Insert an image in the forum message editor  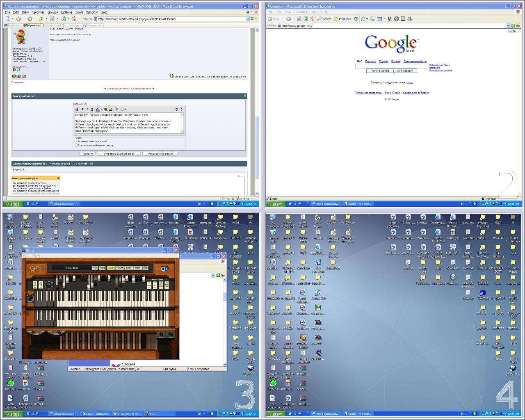[111, 110]
